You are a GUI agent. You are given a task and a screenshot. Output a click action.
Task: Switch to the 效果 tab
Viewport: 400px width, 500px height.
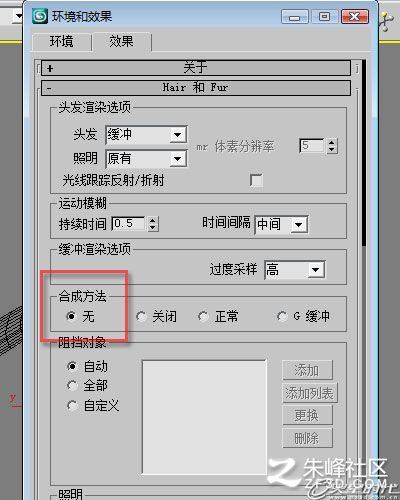121,41
